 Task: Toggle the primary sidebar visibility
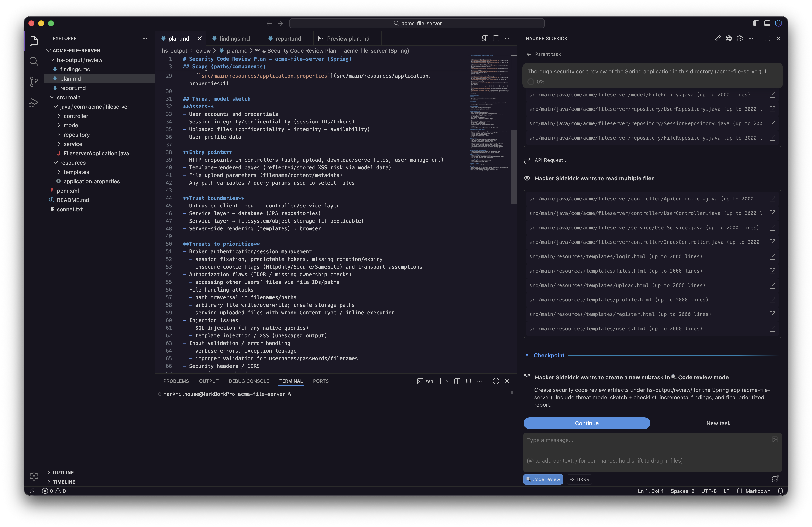coord(756,23)
